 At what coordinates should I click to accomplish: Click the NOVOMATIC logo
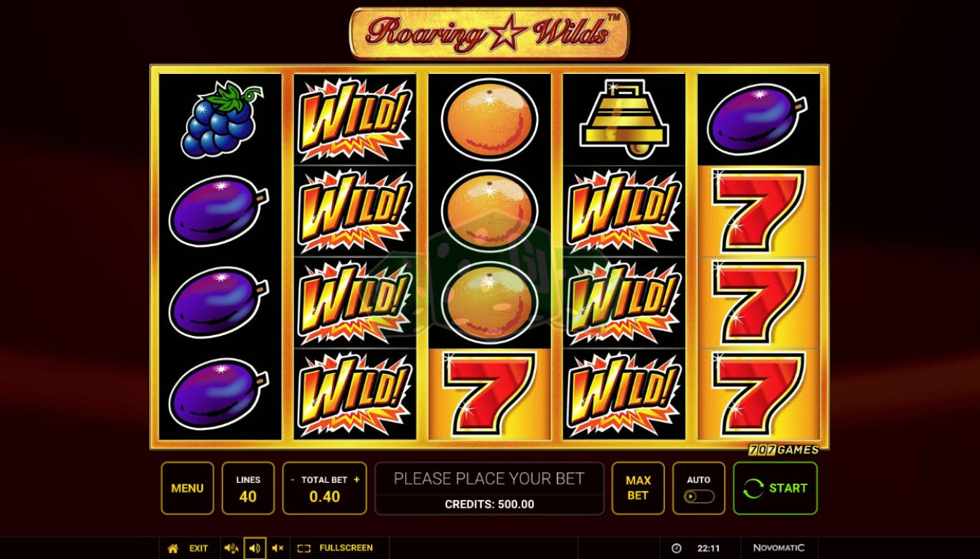tap(779, 548)
